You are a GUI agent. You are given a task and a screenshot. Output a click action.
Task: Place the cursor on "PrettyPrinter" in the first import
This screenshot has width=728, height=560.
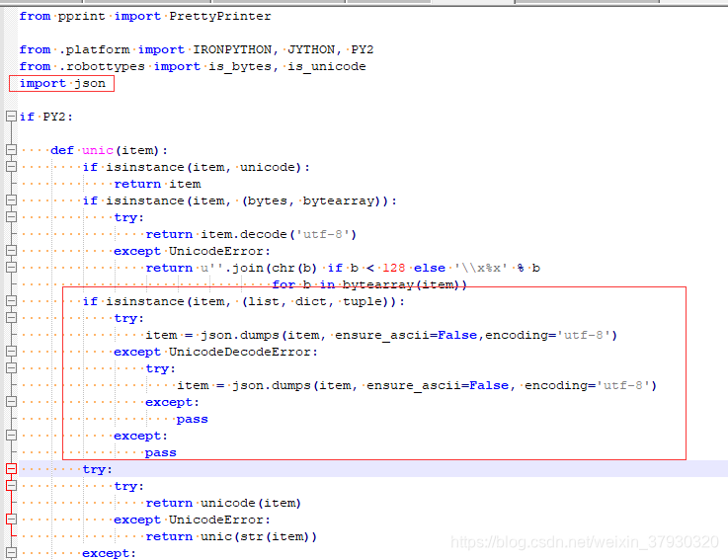coord(220,16)
